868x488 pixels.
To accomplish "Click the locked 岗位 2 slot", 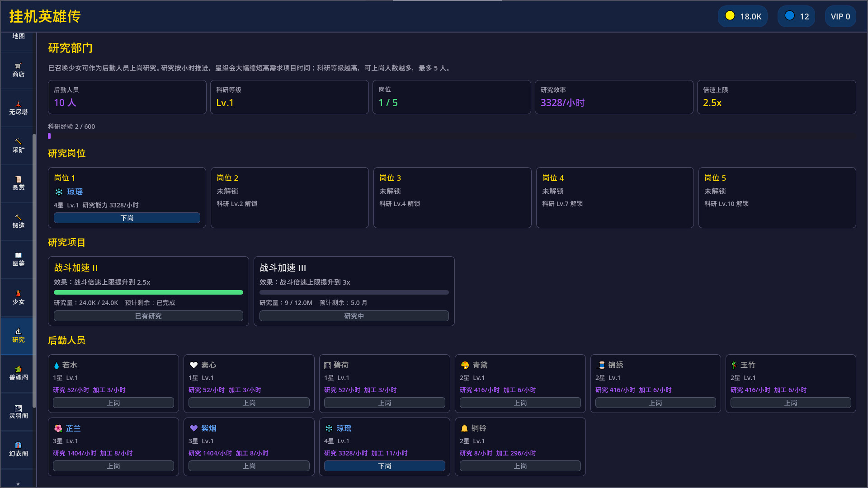I will (289, 197).
